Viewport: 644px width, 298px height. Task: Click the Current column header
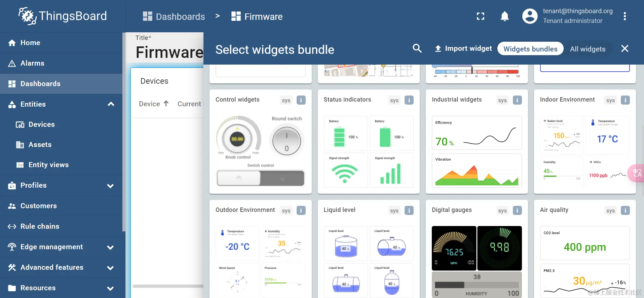click(189, 104)
